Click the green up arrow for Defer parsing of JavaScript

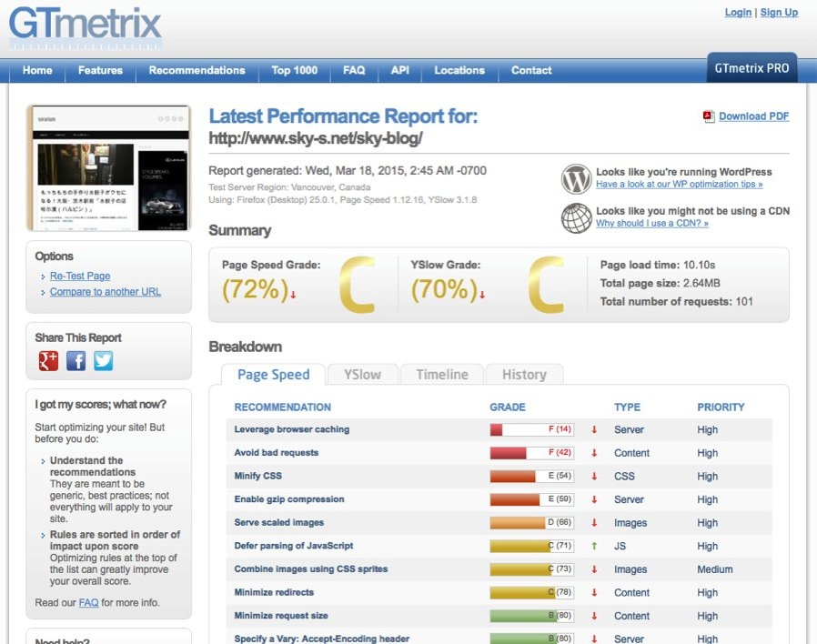pos(594,546)
